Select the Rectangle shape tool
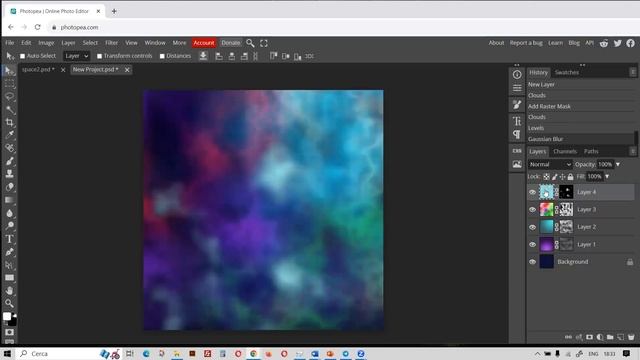This screenshot has width=640, height=360. [x=9, y=278]
